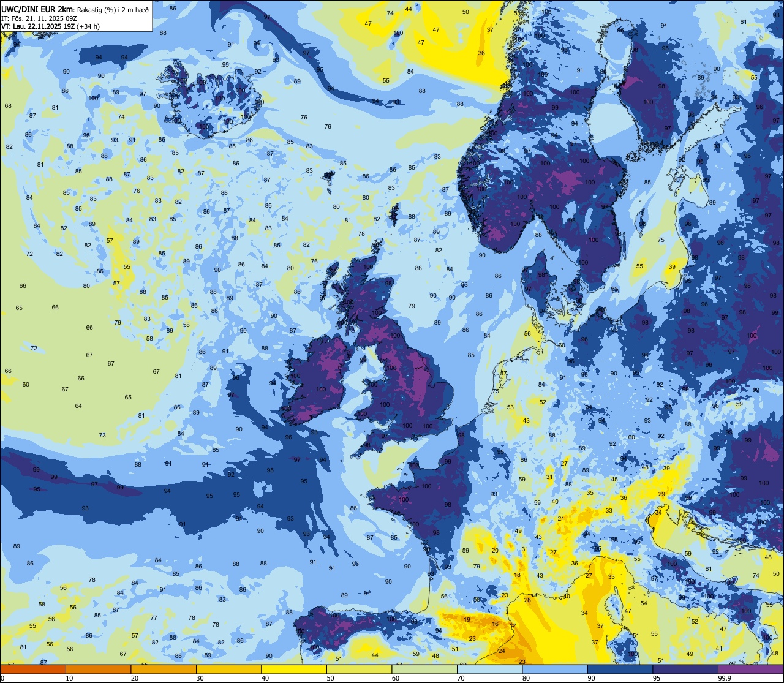Click the legend tick label "30"
Image resolution: width=784 pixels, height=683 pixels.
[200, 678]
